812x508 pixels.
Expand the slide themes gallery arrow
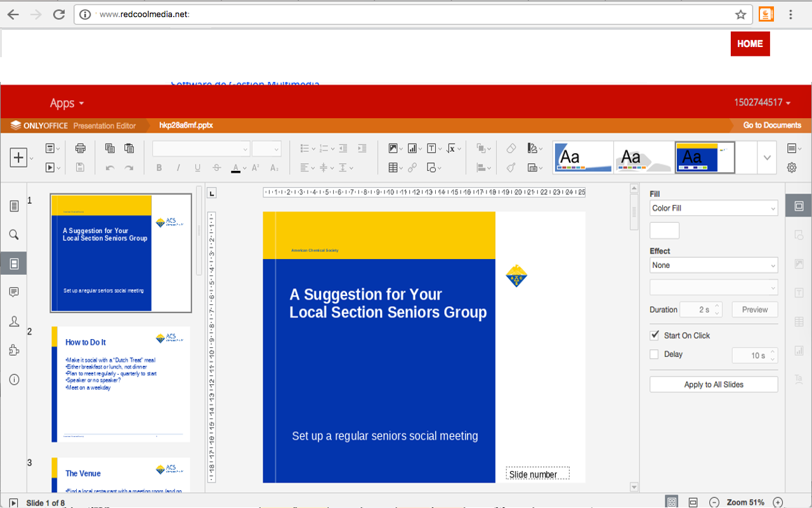click(x=767, y=157)
